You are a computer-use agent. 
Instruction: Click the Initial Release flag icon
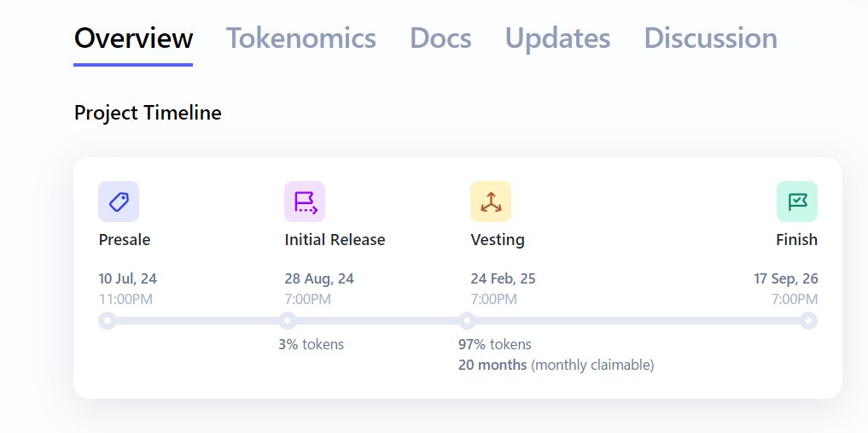[x=305, y=202]
